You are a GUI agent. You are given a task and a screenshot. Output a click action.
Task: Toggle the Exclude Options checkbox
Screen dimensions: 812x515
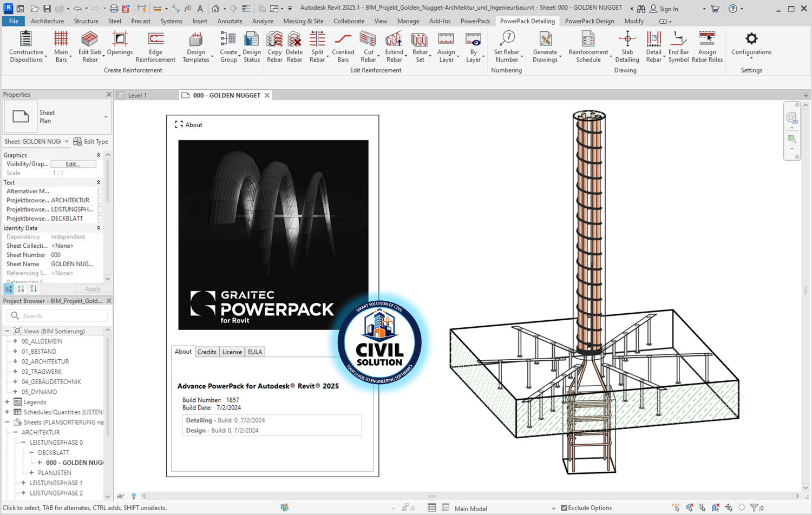[x=564, y=508]
